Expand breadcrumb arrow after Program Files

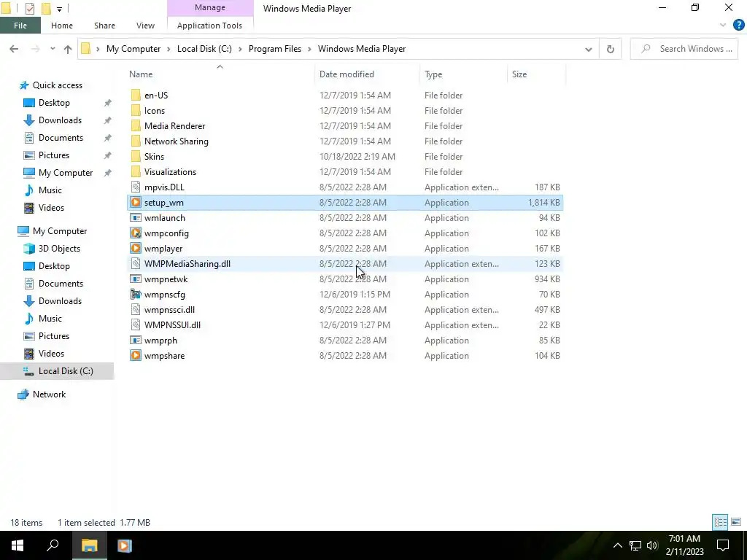point(309,49)
